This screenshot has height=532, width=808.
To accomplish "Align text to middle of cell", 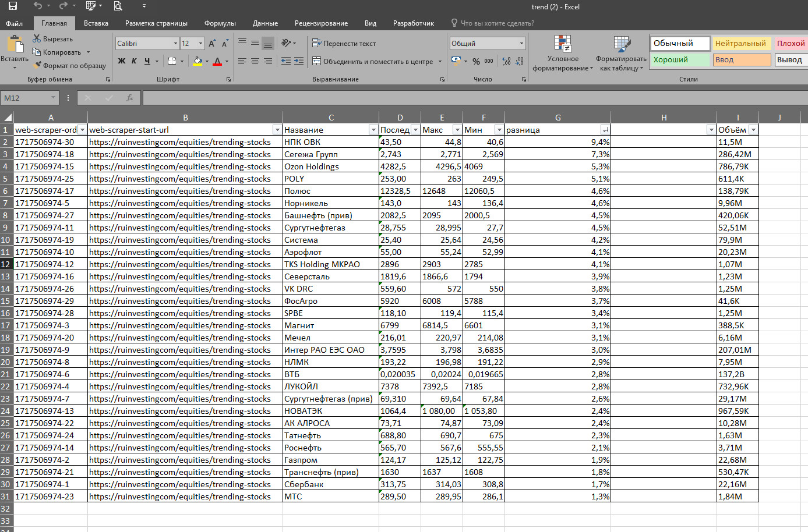I will coord(255,43).
